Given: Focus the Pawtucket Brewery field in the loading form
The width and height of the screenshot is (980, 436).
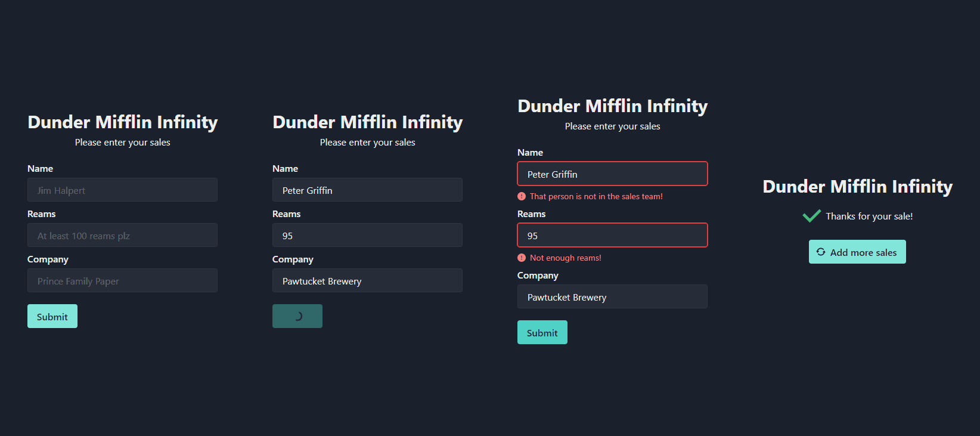Looking at the screenshot, I should pyautogui.click(x=367, y=280).
